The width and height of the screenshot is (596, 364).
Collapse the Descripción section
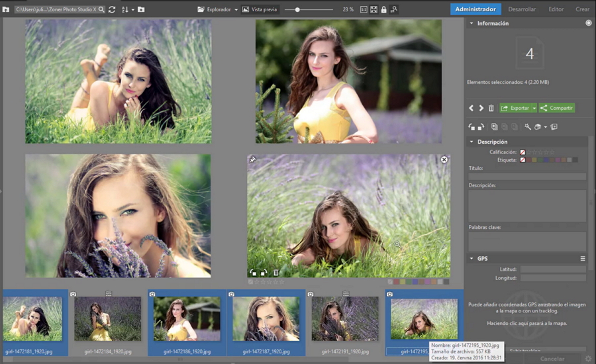471,142
